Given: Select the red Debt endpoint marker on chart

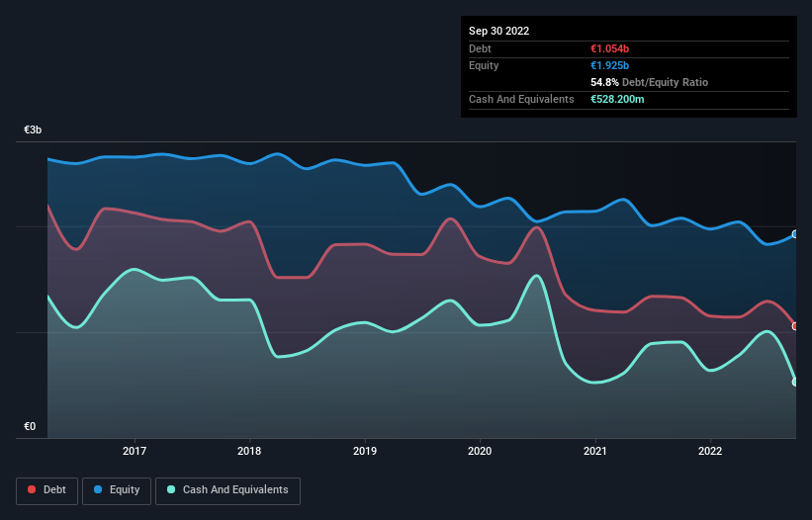Looking at the screenshot, I should point(795,326).
